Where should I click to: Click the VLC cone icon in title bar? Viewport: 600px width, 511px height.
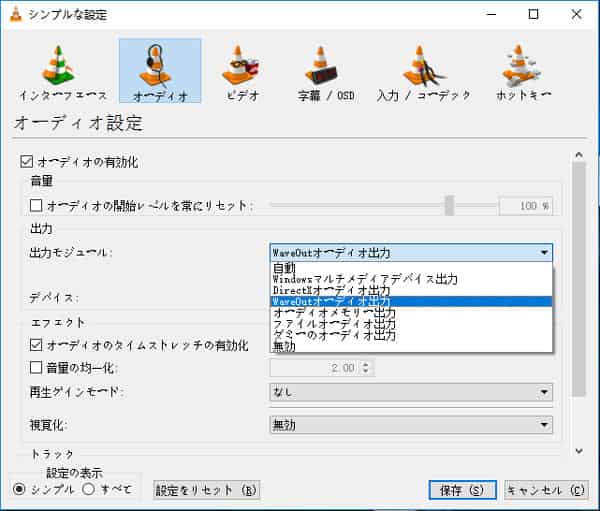15,15
